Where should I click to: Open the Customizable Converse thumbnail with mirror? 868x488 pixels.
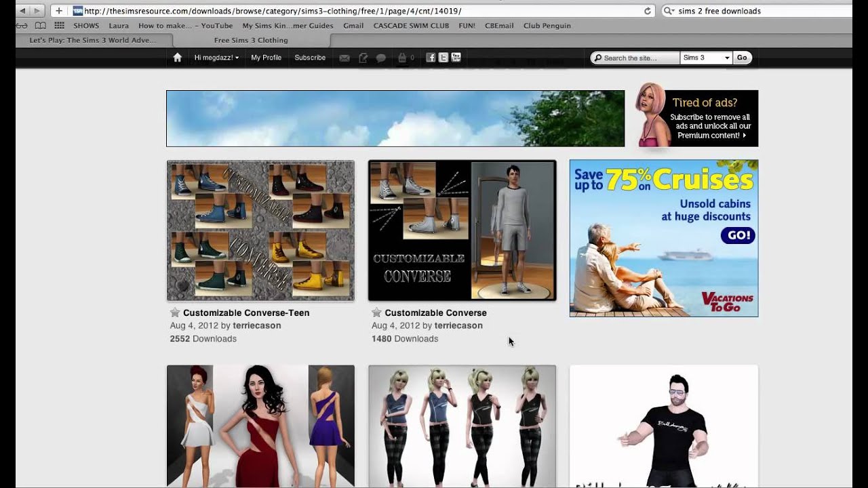[x=462, y=230]
